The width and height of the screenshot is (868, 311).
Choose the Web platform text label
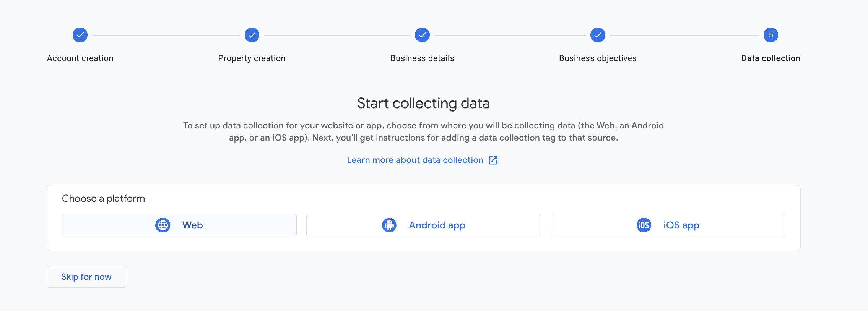[192, 225]
